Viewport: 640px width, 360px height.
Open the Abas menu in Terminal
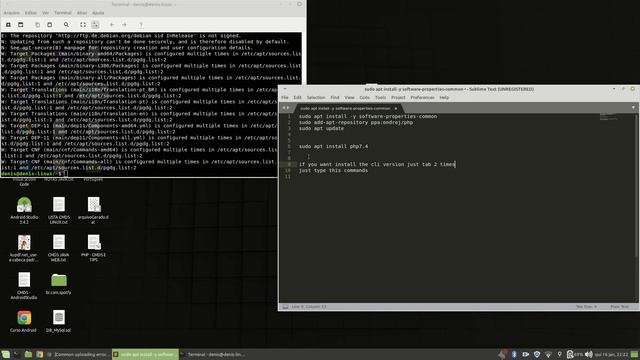coord(82,13)
